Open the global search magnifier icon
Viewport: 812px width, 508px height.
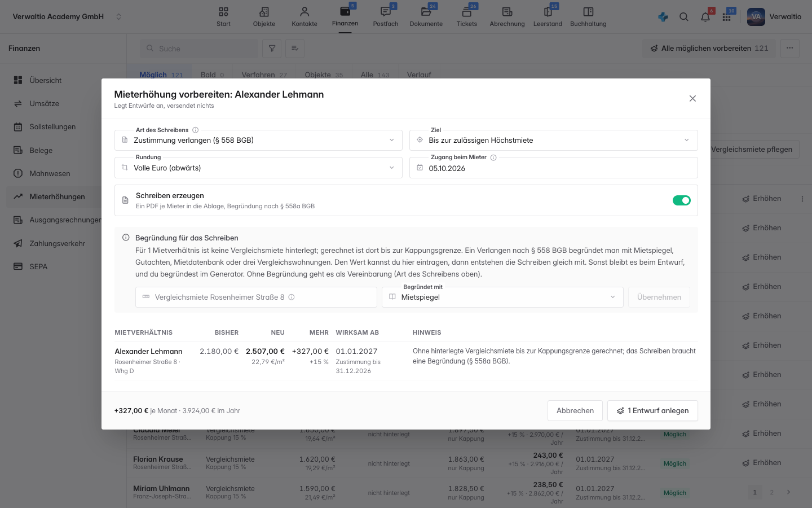coord(684,17)
